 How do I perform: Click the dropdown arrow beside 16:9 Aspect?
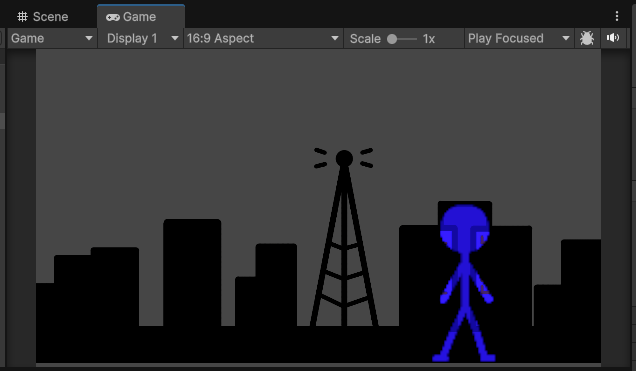[335, 39]
